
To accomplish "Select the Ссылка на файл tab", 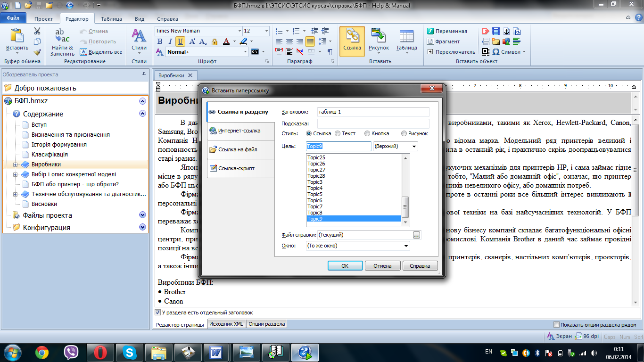I will [240, 149].
